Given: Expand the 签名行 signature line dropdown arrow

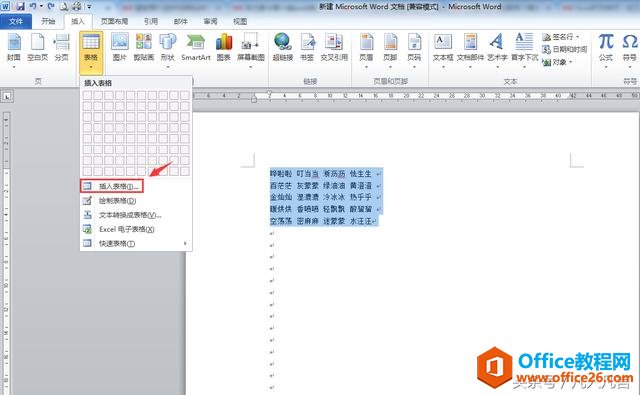Looking at the screenshot, I should coord(577,37).
